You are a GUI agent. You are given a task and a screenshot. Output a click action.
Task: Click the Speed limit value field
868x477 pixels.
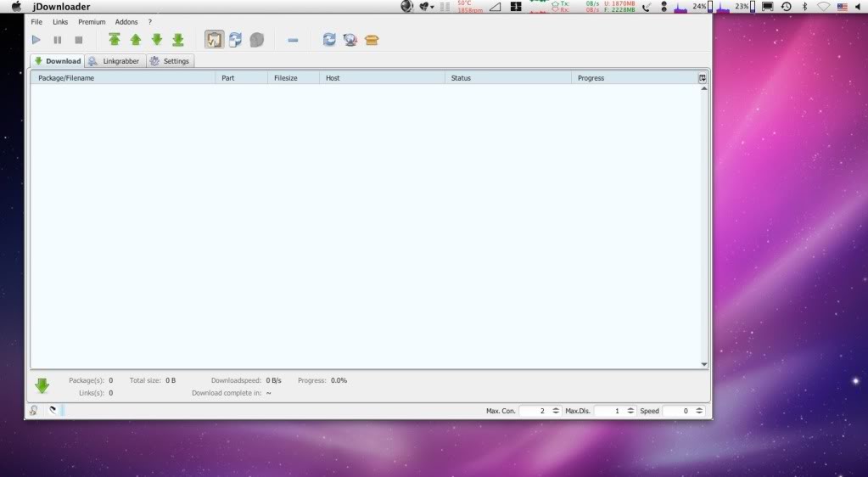(678, 411)
